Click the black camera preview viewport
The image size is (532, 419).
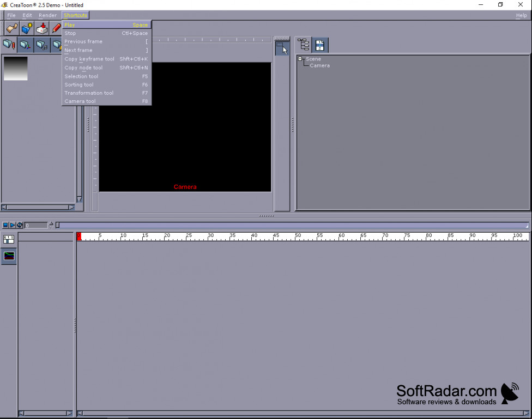[x=185, y=127]
